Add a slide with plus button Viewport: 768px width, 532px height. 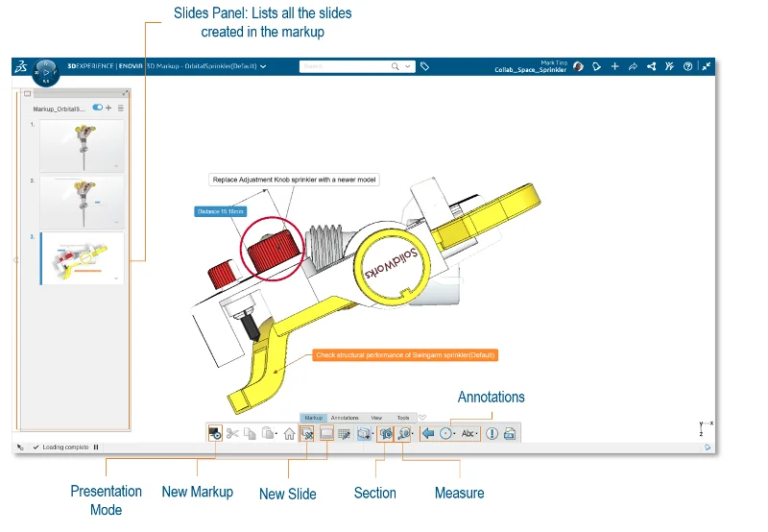pos(108,109)
